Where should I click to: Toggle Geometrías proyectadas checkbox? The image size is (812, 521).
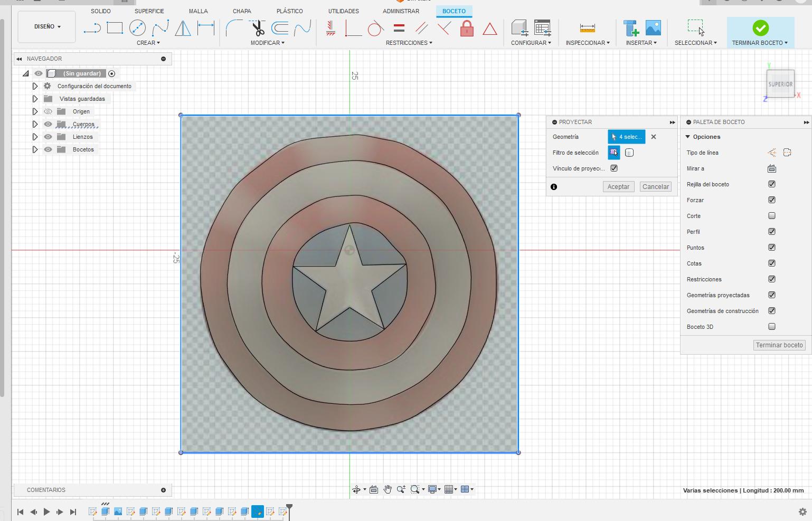click(772, 295)
